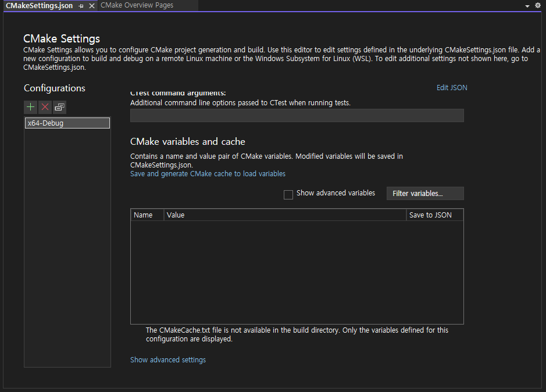Viewport: 546px width, 392px height.
Task: Remove the selected configuration with red X
Action: click(45, 107)
